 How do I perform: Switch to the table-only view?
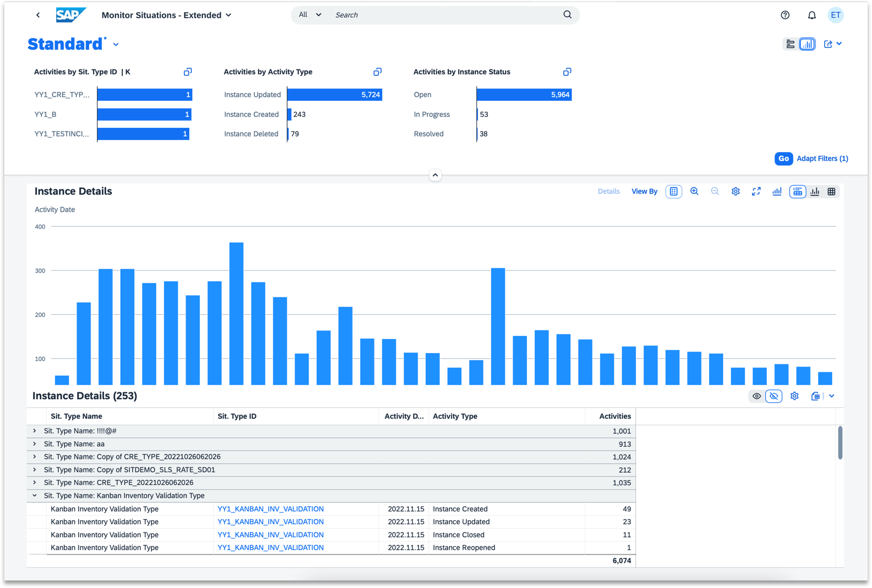(832, 191)
